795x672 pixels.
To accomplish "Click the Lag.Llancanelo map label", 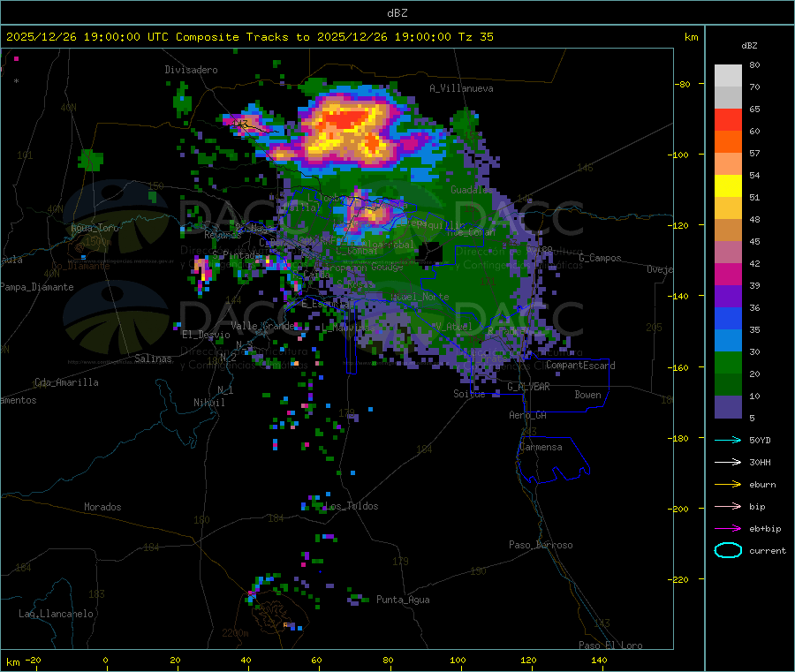I will [56, 614].
